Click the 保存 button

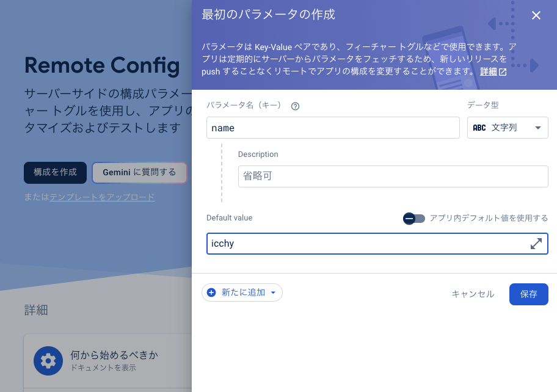click(x=528, y=294)
